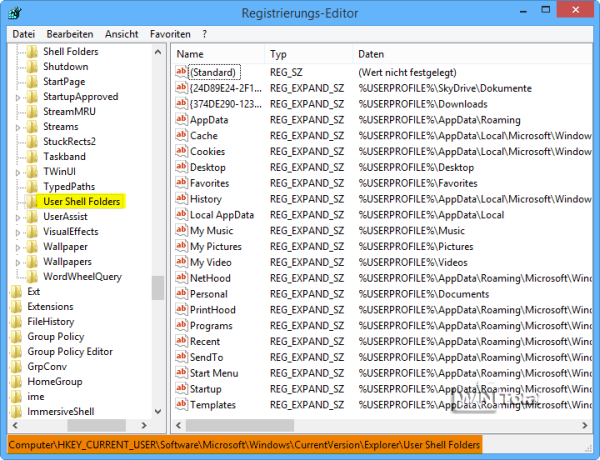600x460 pixels.
Task: Click the string icon of the My Music value
Action: (181, 230)
